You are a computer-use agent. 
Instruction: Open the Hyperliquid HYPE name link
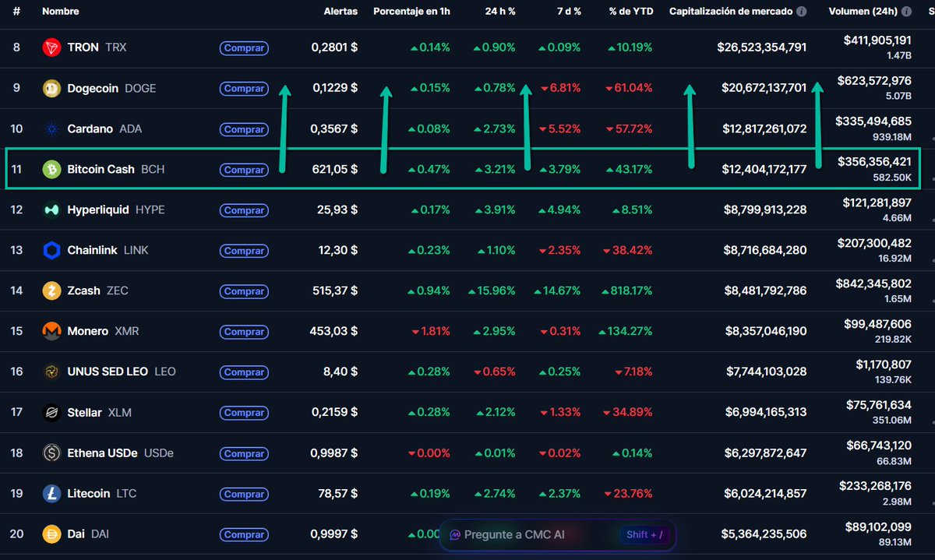click(116, 210)
